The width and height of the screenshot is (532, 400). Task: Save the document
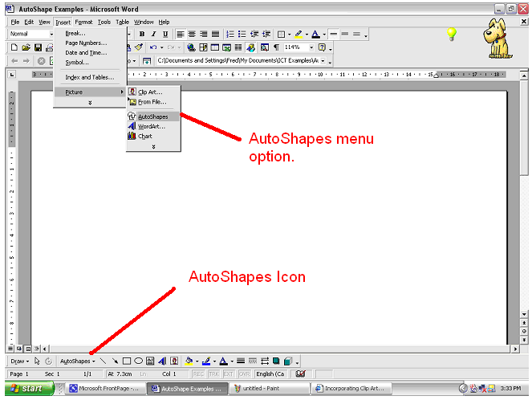click(38, 47)
